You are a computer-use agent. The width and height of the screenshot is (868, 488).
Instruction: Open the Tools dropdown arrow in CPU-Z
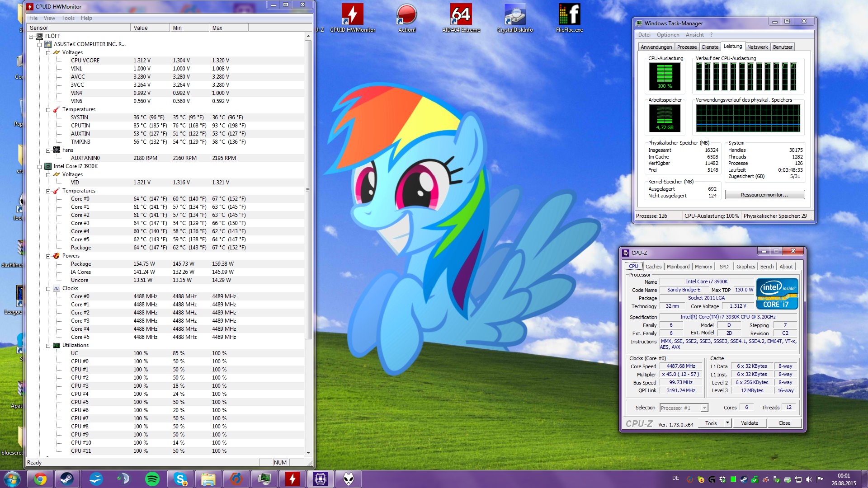727,423
